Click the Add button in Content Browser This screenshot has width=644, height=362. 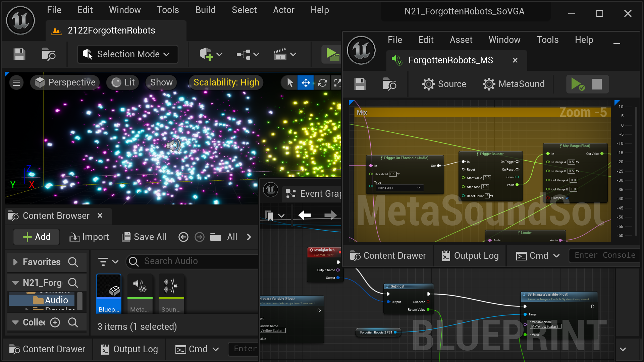36,237
